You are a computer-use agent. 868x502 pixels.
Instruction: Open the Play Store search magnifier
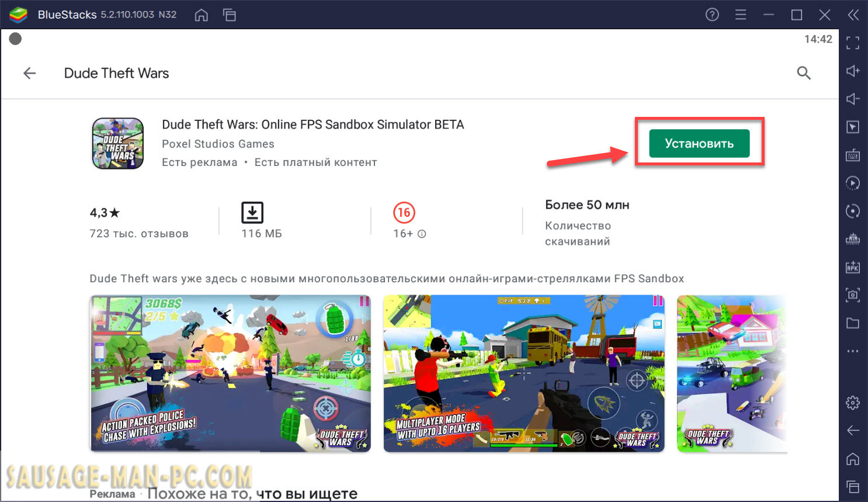pos(804,73)
